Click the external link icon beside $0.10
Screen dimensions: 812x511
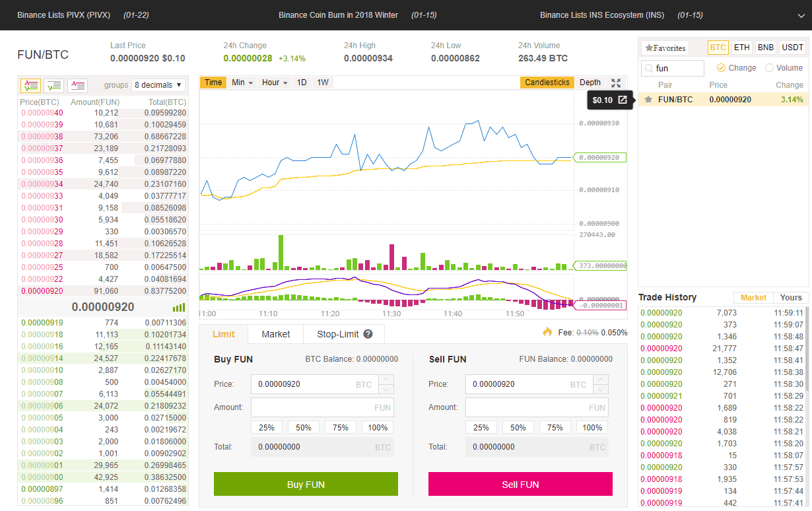(623, 100)
